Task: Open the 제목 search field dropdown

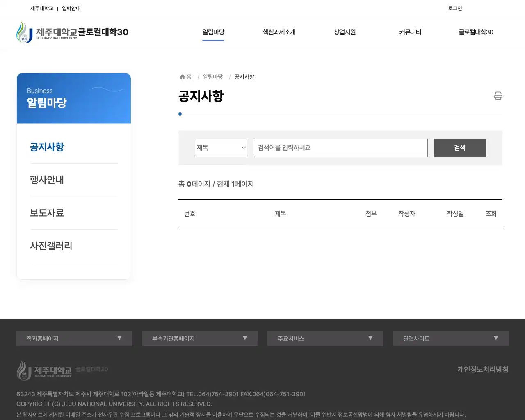Action: 221,148
